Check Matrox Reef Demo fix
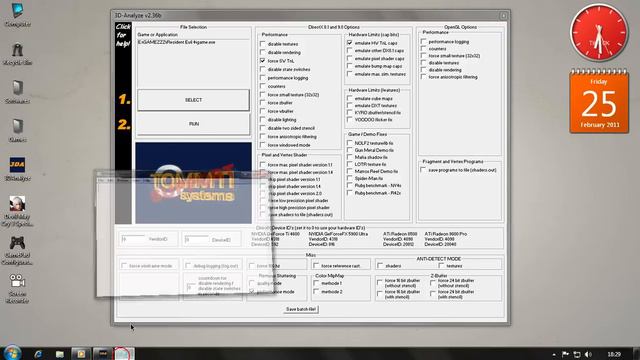 pos(349,171)
